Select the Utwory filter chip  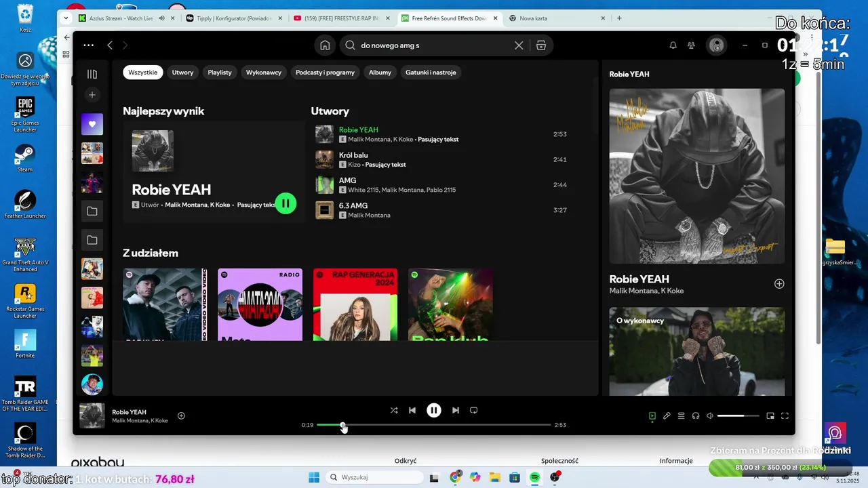coord(182,73)
